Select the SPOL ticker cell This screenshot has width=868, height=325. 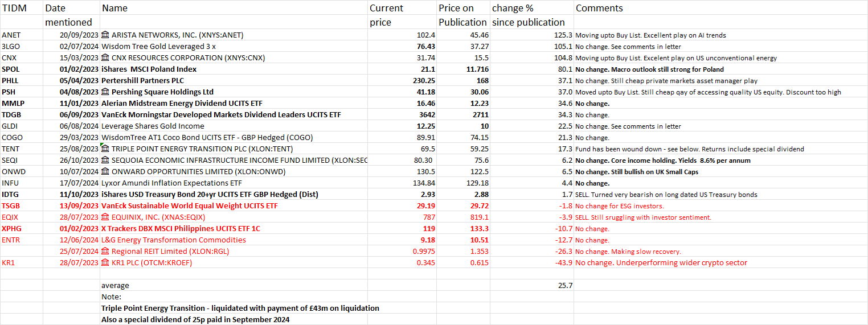[22, 69]
